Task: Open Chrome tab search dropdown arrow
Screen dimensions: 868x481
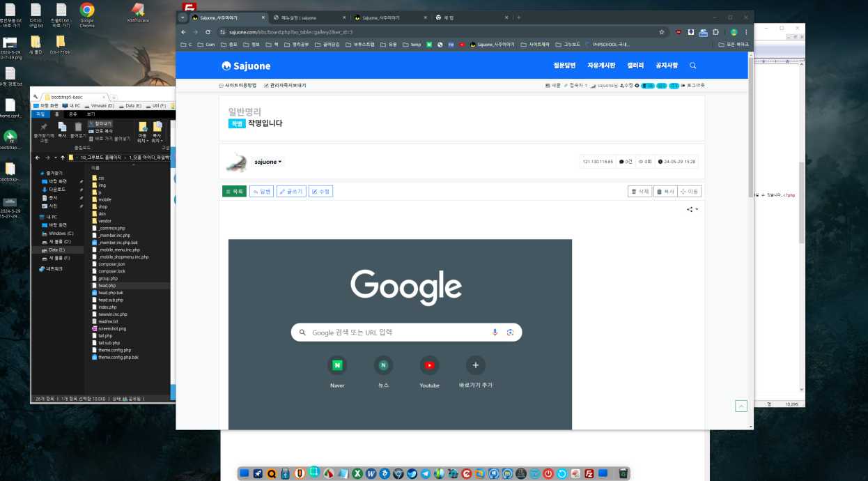Action: tap(183, 17)
